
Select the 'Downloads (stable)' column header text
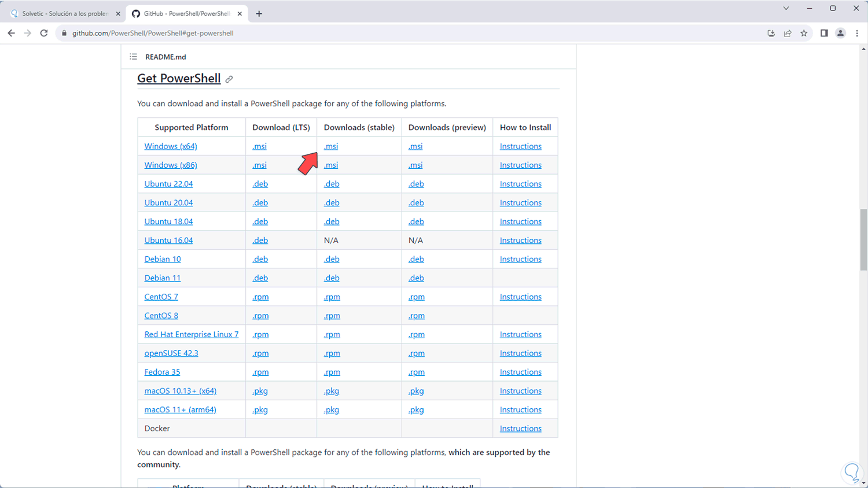click(359, 127)
